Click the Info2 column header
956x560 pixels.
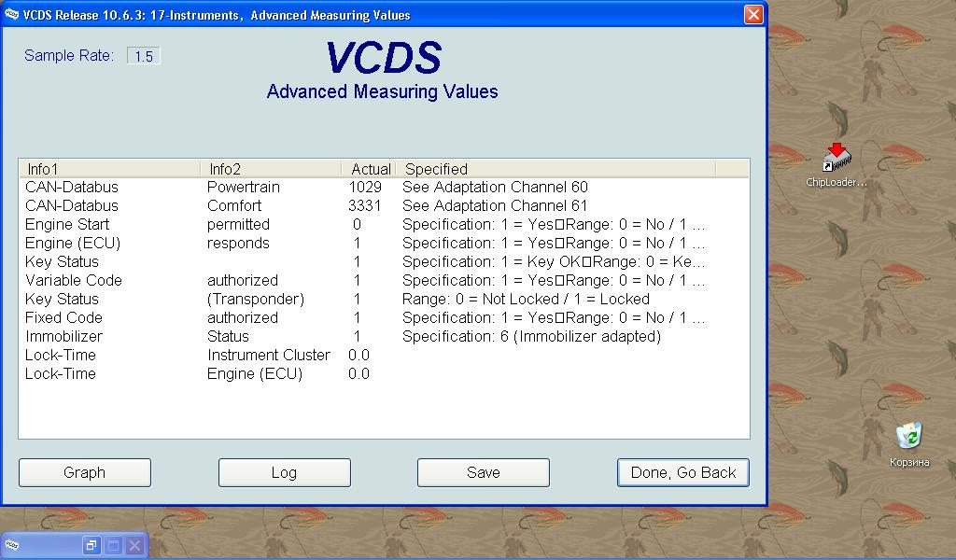tap(271, 169)
